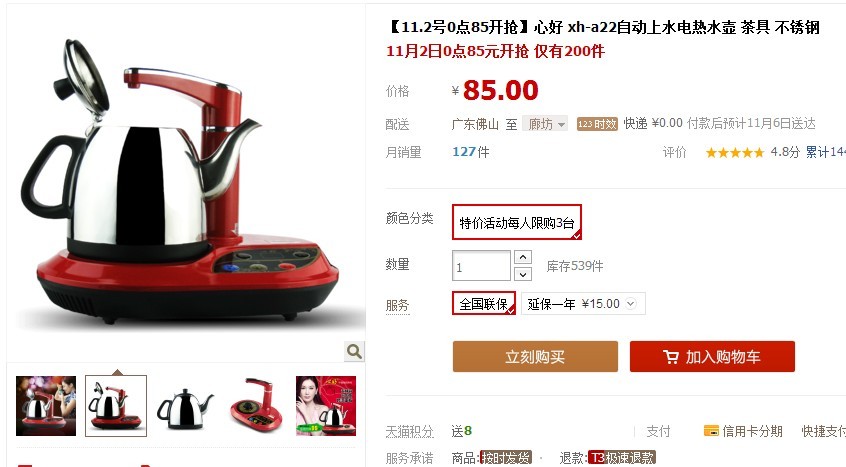Click the quantity input field
The width and height of the screenshot is (846, 467).
pos(481,266)
